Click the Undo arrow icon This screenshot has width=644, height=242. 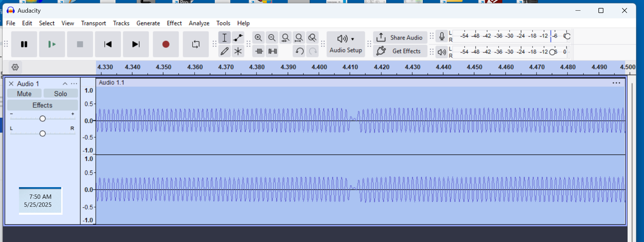(299, 51)
